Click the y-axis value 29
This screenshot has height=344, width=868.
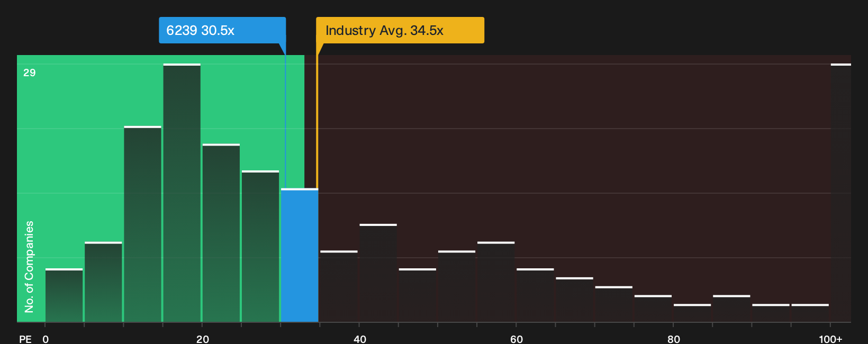point(30,73)
